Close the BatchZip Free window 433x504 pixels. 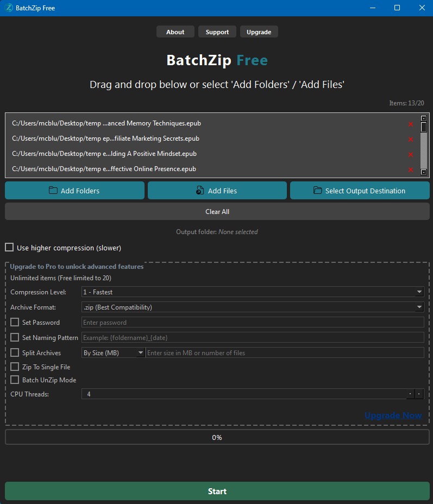pos(422,8)
